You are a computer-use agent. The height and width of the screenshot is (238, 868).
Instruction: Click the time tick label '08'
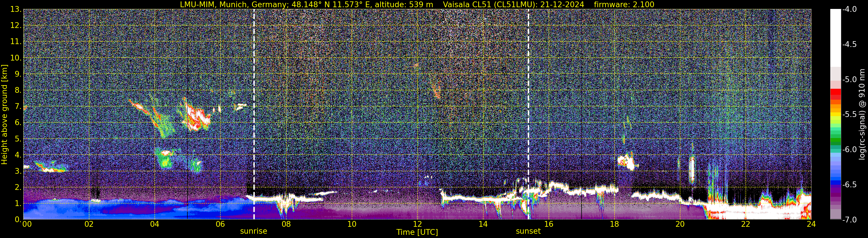(x=286, y=224)
